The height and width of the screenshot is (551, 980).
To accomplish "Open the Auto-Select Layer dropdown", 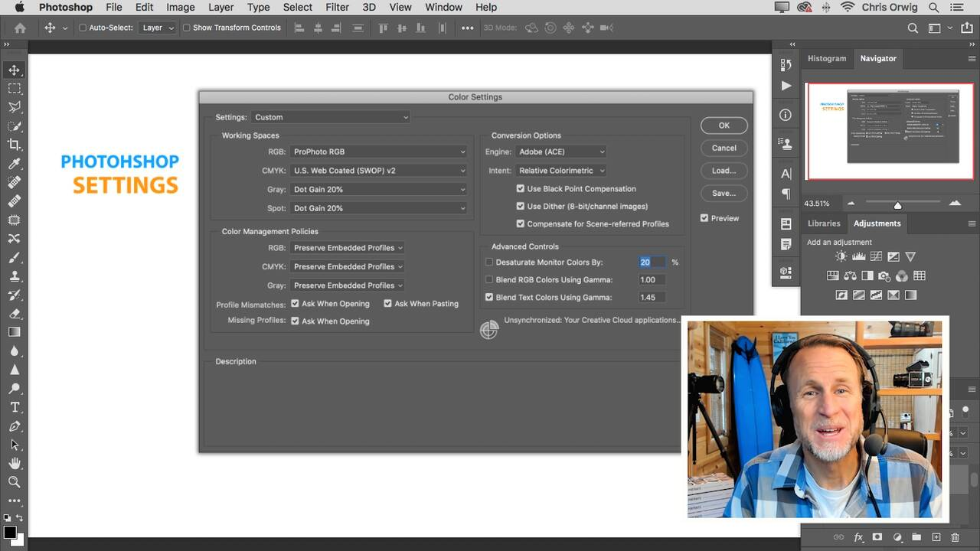I will click(157, 28).
